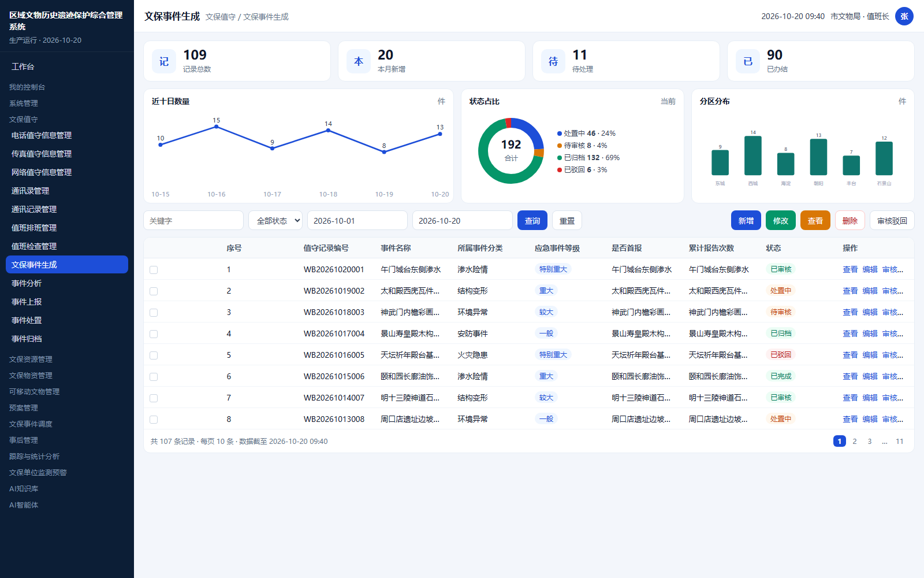
Task: Expand the 预案管理 sidebar group
Action: (x=24, y=407)
